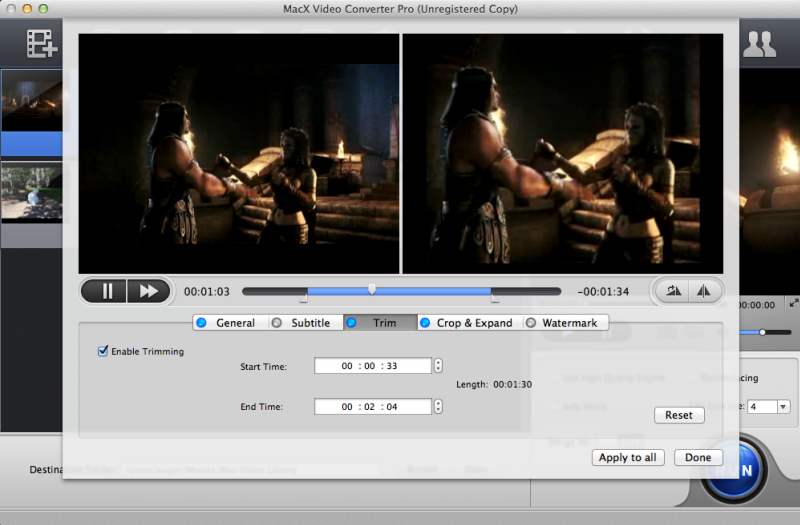800x525 pixels.
Task: Switch to the Subtitle tab
Action: 306,322
